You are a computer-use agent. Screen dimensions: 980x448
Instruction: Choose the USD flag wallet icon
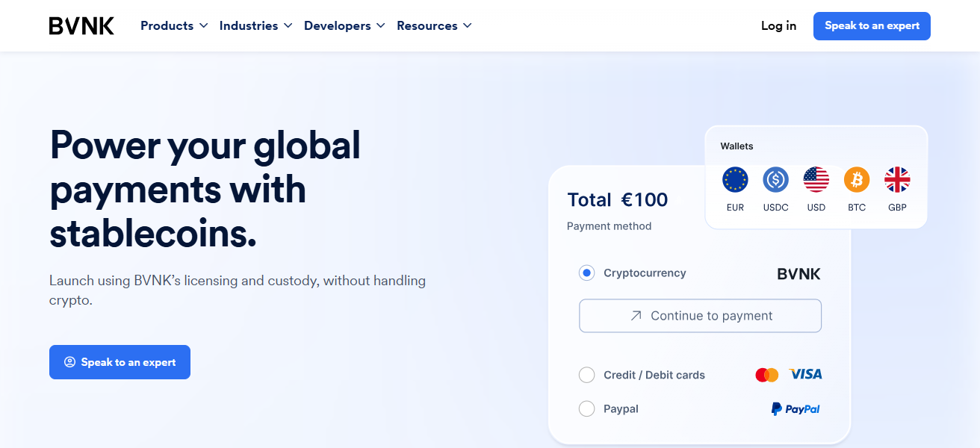[x=816, y=180]
